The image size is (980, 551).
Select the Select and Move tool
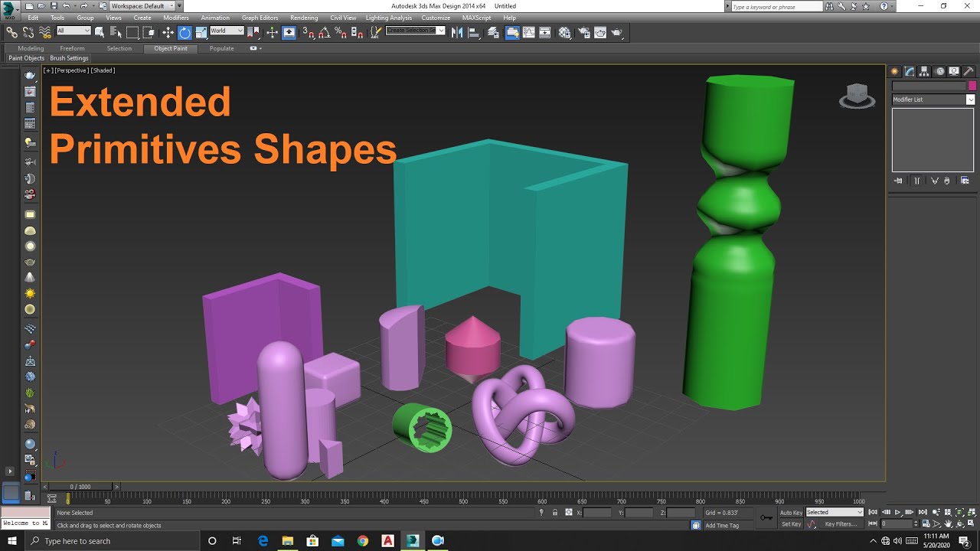tap(168, 32)
